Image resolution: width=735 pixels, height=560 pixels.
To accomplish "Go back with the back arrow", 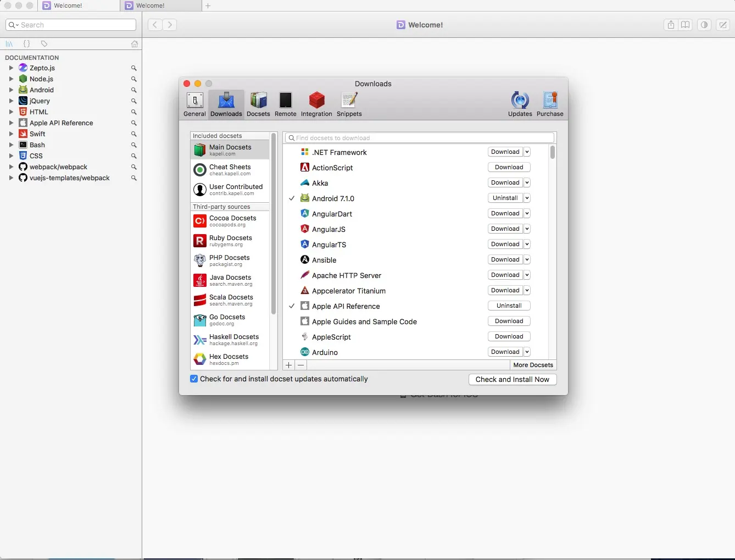I will coord(155,25).
